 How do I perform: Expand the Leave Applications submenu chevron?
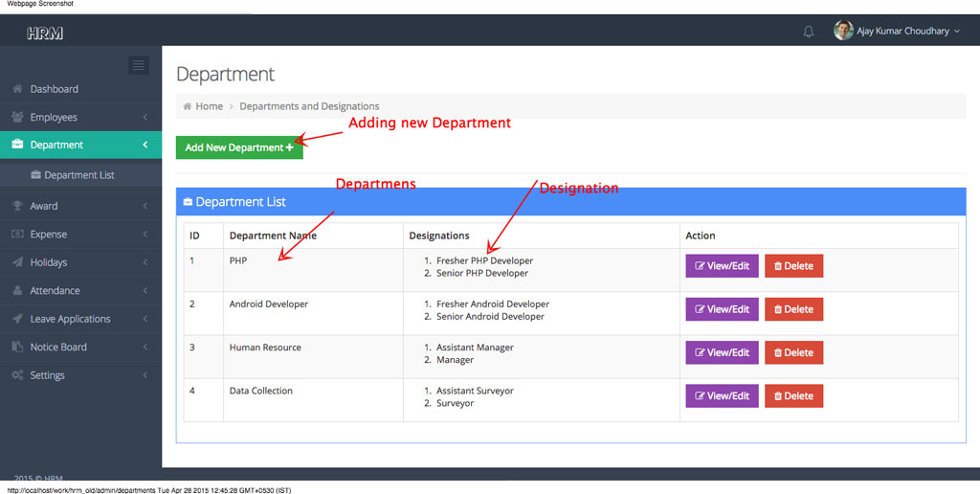click(x=145, y=319)
